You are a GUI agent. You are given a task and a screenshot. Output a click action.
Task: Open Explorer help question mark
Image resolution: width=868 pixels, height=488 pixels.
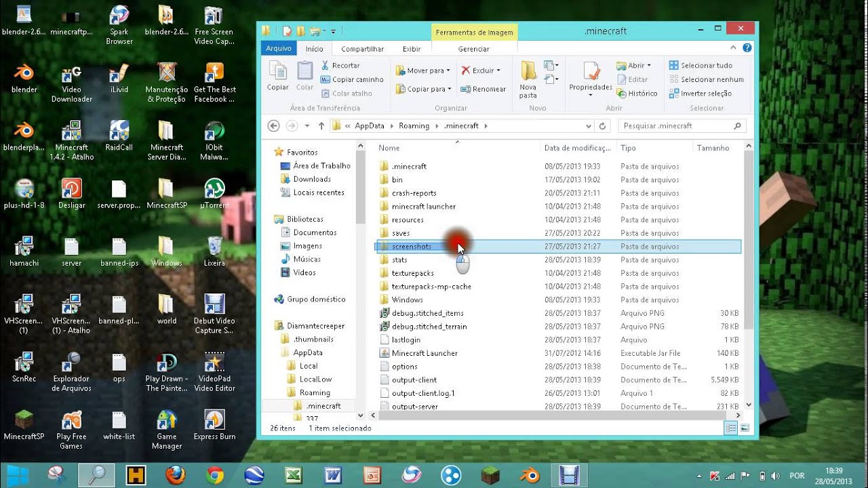pos(747,48)
